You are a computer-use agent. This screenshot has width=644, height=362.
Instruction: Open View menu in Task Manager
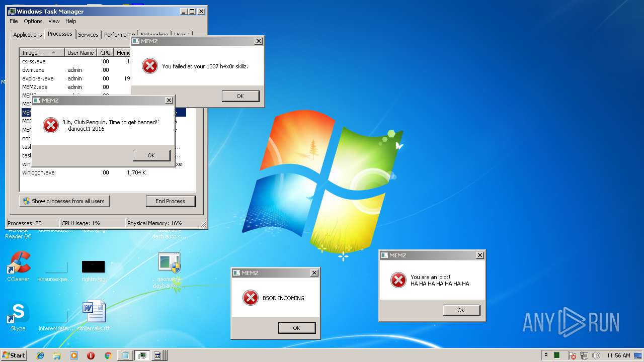[54, 21]
